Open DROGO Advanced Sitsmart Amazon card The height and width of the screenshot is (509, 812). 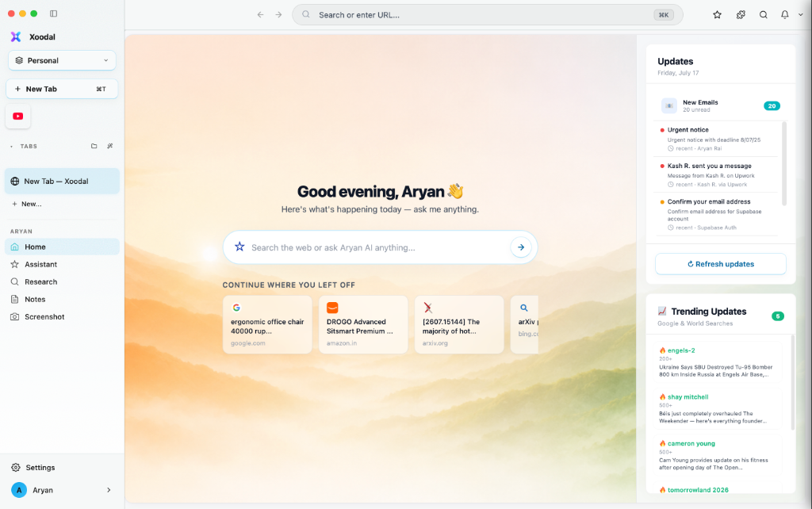363,324
